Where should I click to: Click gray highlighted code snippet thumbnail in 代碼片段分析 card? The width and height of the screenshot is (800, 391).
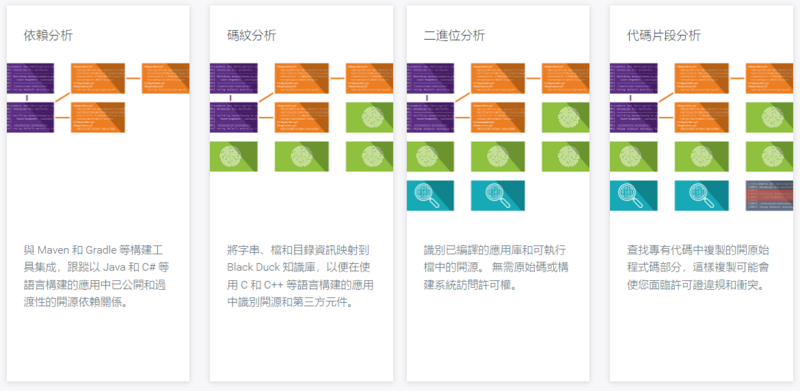coord(769,196)
